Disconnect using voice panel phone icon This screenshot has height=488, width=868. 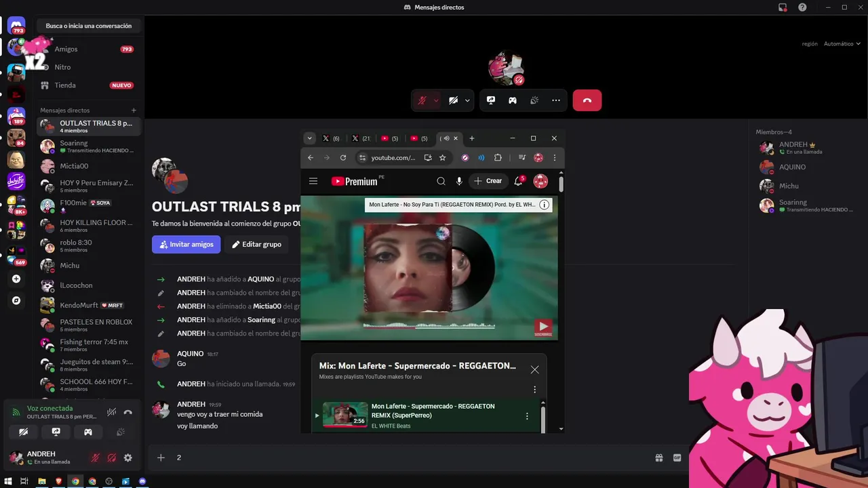coord(127,412)
